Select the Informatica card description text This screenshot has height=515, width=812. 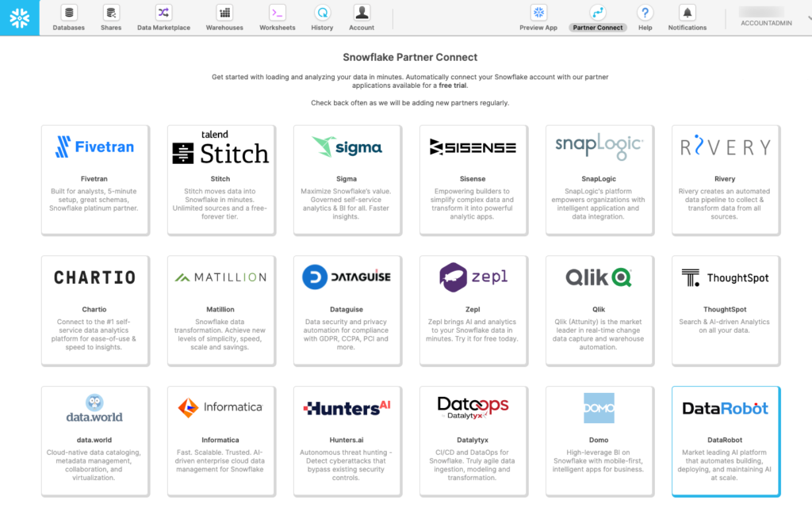pyautogui.click(x=220, y=460)
